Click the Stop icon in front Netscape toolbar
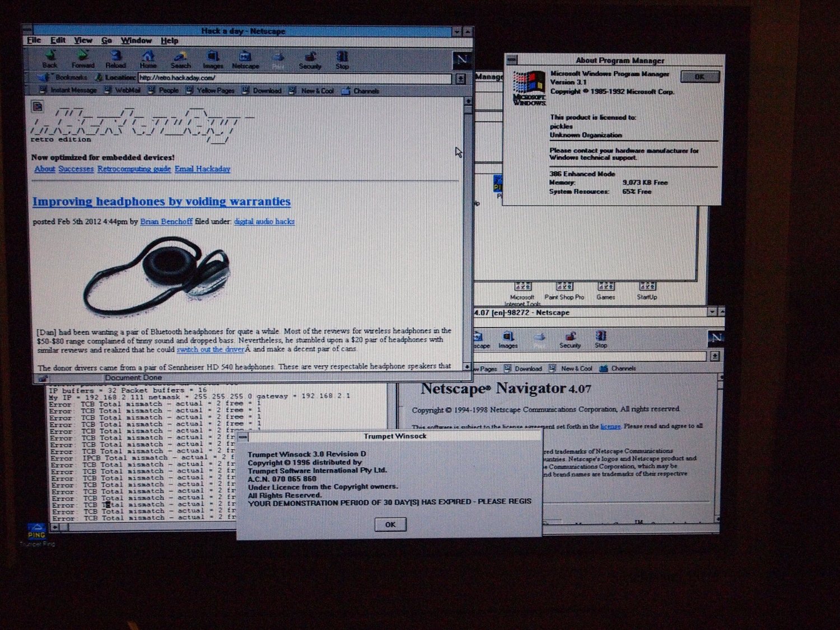The image size is (840, 630). pos(342,58)
